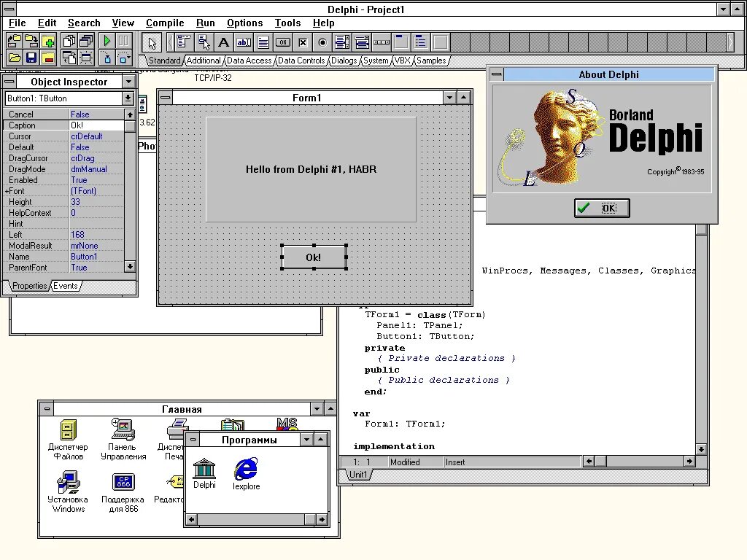The width and height of the screenshot is (747, 560).
Task: Open the Object Inspector control menu box
Action: [9, 82]
